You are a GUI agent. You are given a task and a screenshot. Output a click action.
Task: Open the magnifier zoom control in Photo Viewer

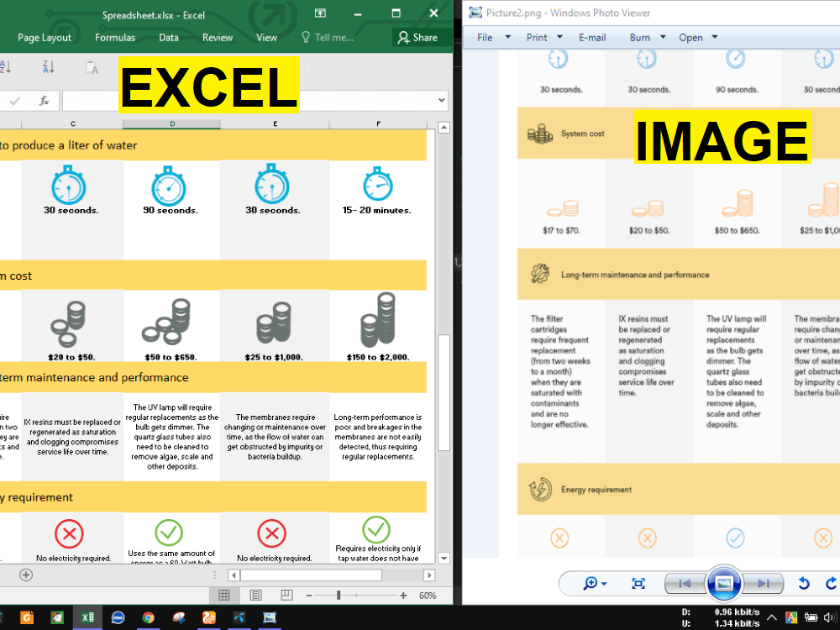tap(591, 582)
